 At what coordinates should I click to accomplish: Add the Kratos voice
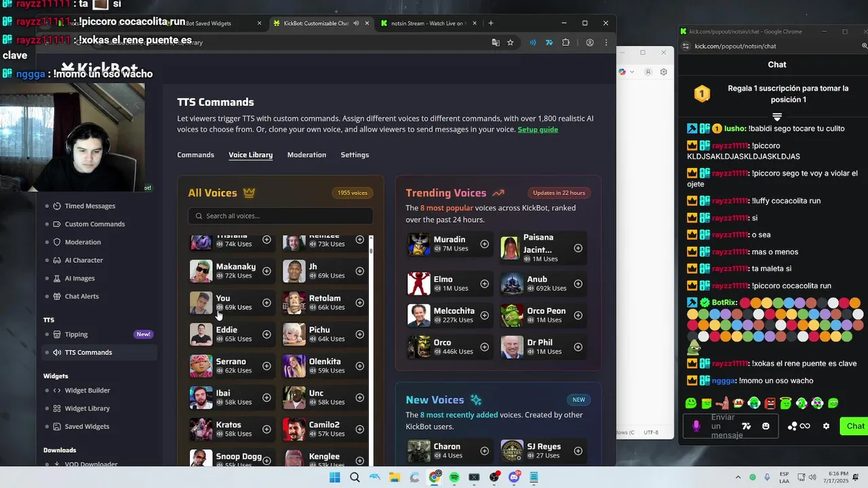point(267,429)
